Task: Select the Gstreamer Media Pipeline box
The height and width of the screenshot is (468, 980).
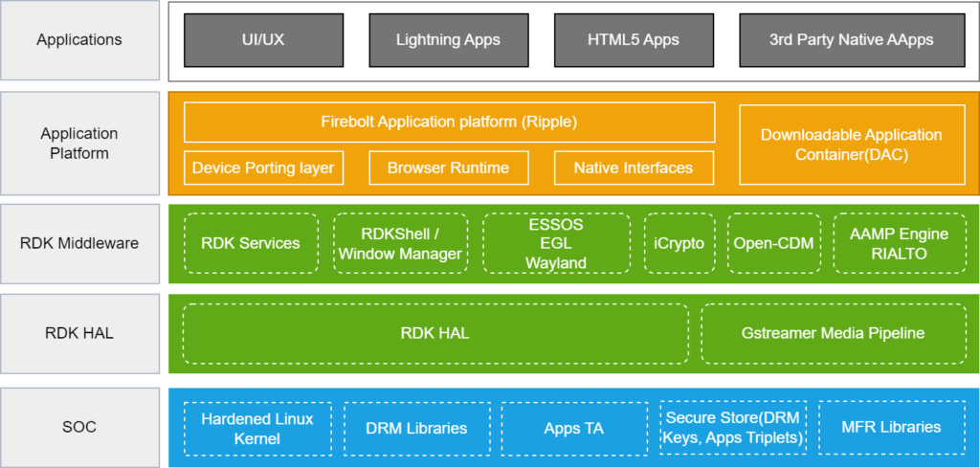Action: pos(833,333)
